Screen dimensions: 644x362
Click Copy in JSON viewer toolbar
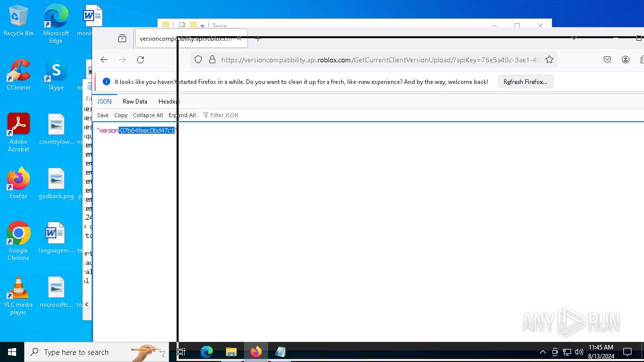121,115
